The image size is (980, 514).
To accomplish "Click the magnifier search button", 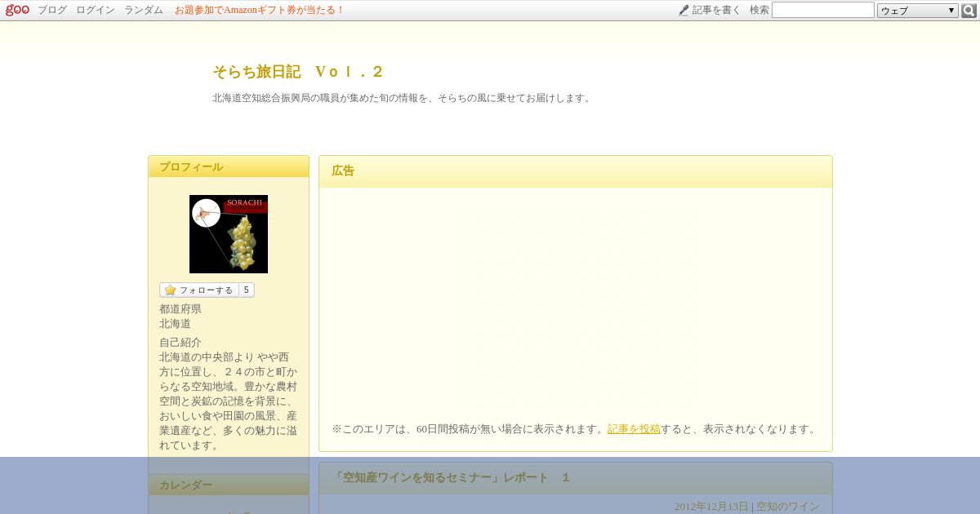I will 969,11.
